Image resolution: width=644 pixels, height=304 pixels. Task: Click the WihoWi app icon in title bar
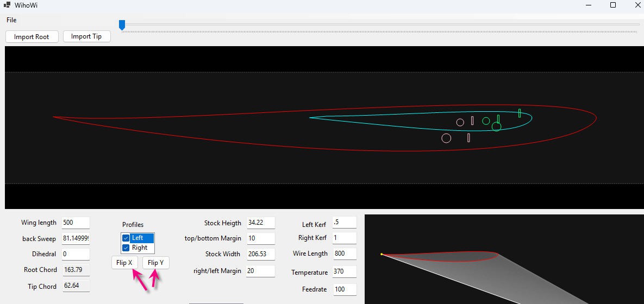pos(7,5)
